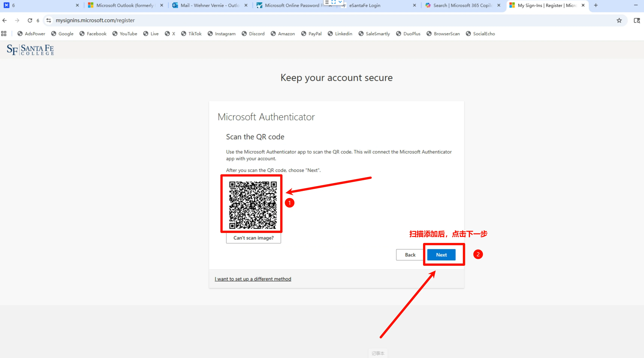Viewport: 644px width, 358px height.
Task: Click the Back button
Action: tap(410, 255)
